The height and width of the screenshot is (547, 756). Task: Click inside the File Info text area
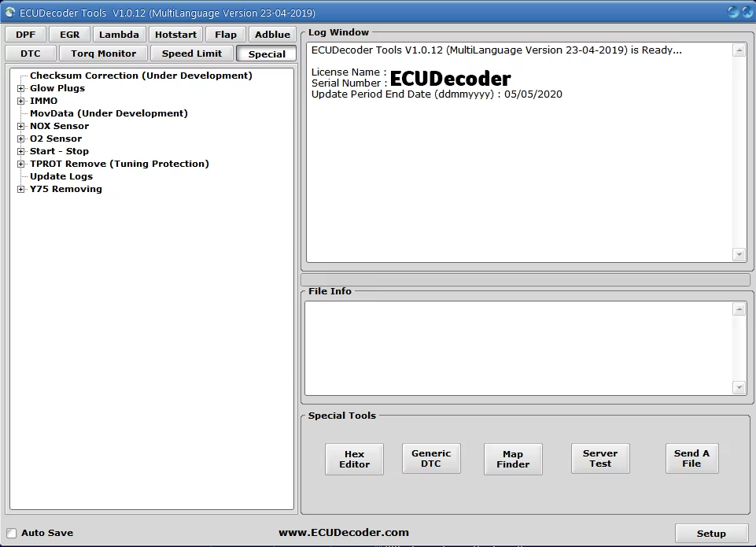tap(518, 348)
